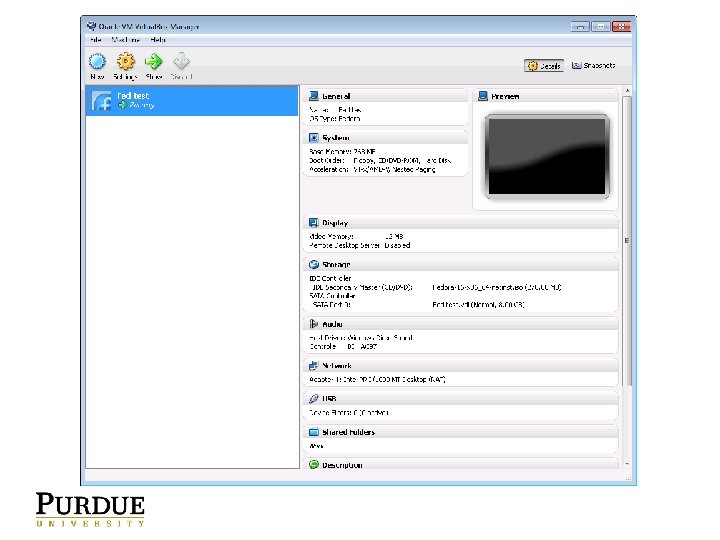Open the Machine menu
This screenshot has width=720, height=540.
(x=125, y=40)
